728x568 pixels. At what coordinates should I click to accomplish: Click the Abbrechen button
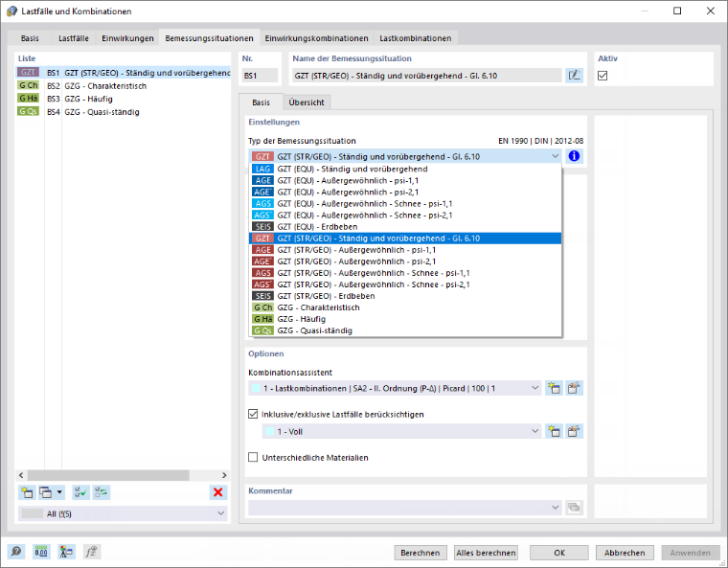point(625,553)
